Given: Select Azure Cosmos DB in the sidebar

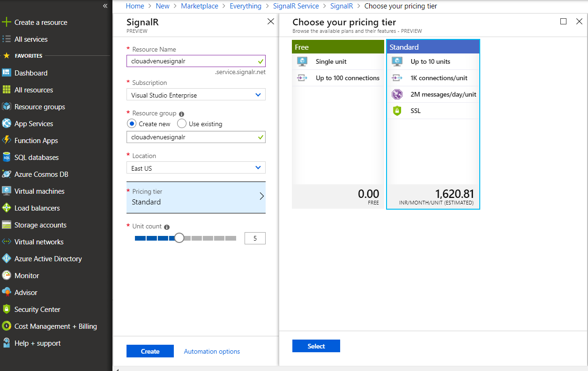Looking at the screenshot, I should tap(40, 174).
